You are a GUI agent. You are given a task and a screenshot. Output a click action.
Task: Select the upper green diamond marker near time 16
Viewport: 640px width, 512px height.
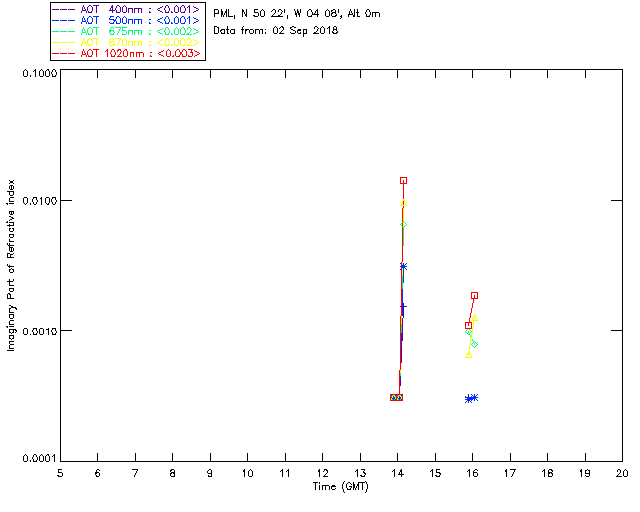[x=469, y=332]
